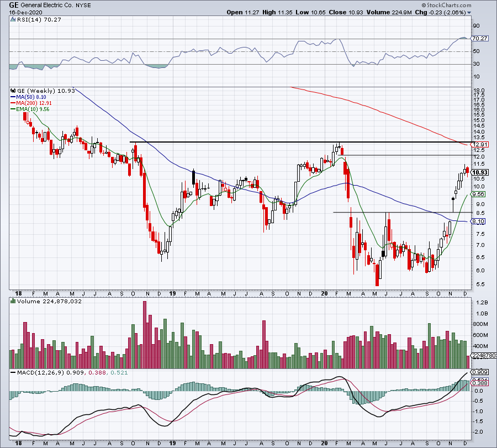Screen dimensions: 497x448
Task: Click the 19 year marker below MACD panel
Action: pos(172,443)
